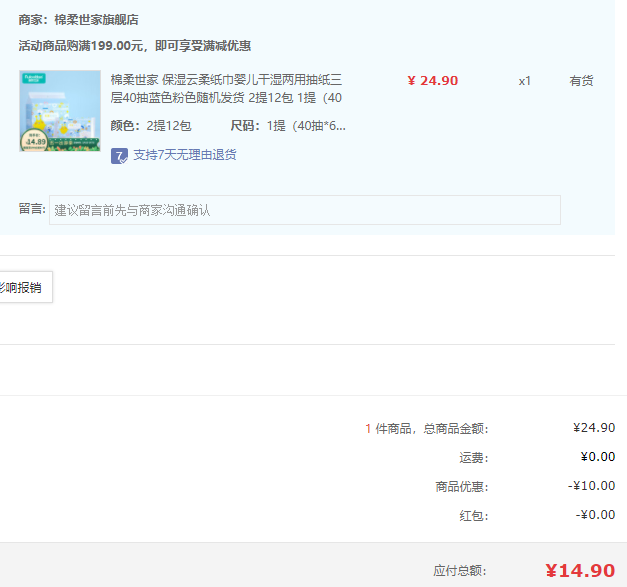
Task: Click shipping fee value ¥0.00
Action: (x=598, y=457)
